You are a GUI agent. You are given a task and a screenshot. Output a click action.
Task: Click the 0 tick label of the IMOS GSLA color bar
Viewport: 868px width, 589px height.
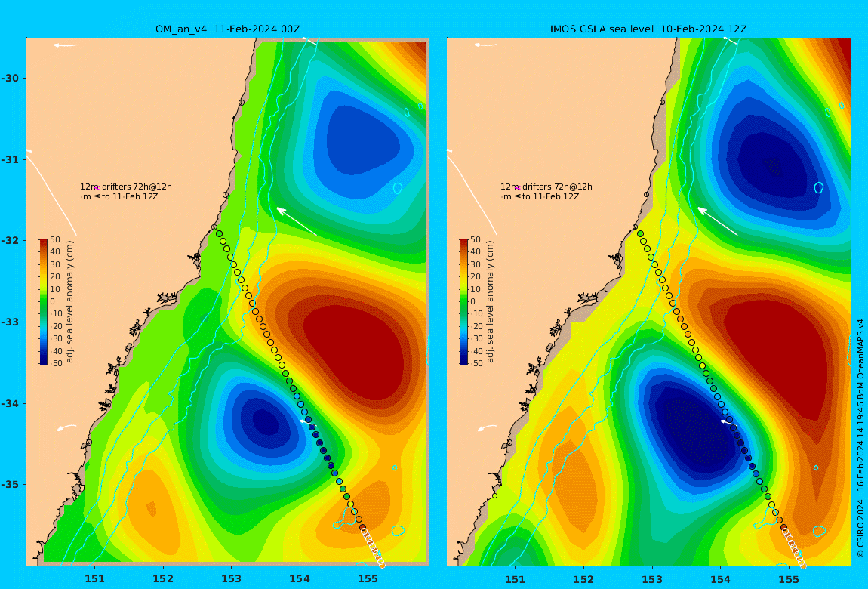[472, 302]
